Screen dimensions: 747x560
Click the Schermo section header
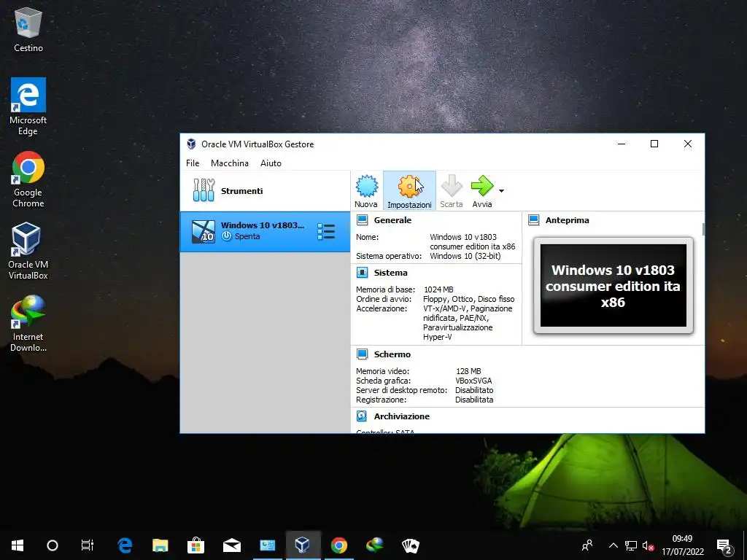point(392,354)
